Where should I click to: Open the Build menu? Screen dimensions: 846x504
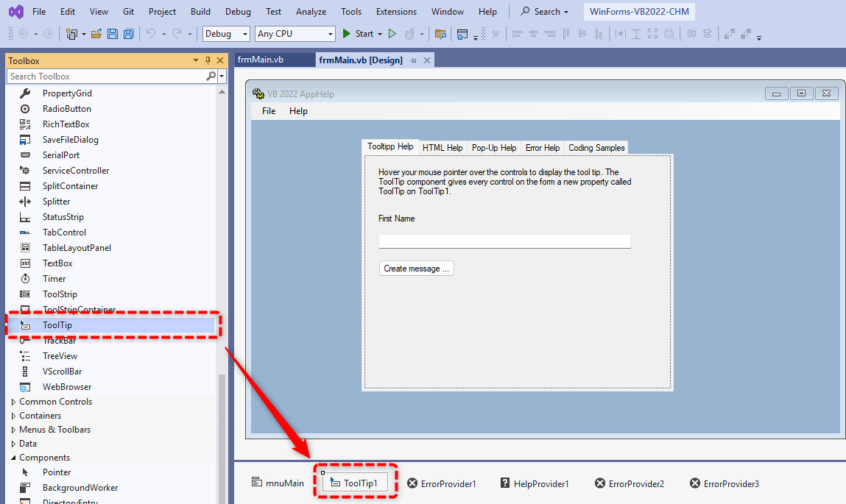click(200, 12)
